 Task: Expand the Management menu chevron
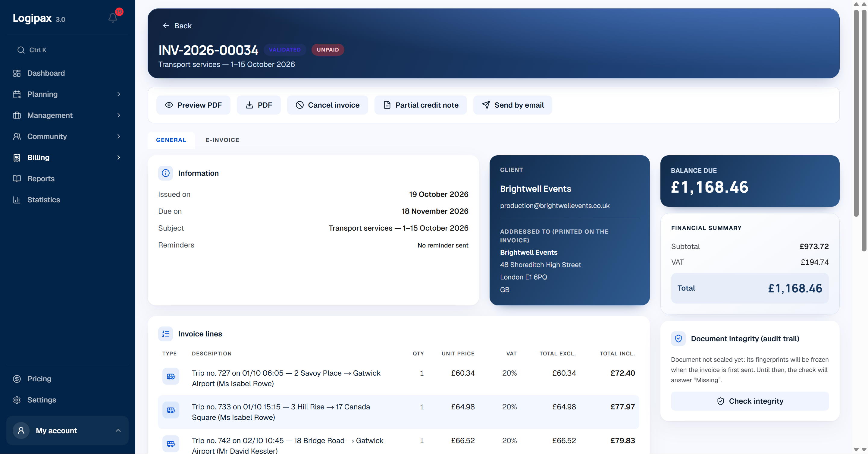pyautogui.click(x=119, y=115)
